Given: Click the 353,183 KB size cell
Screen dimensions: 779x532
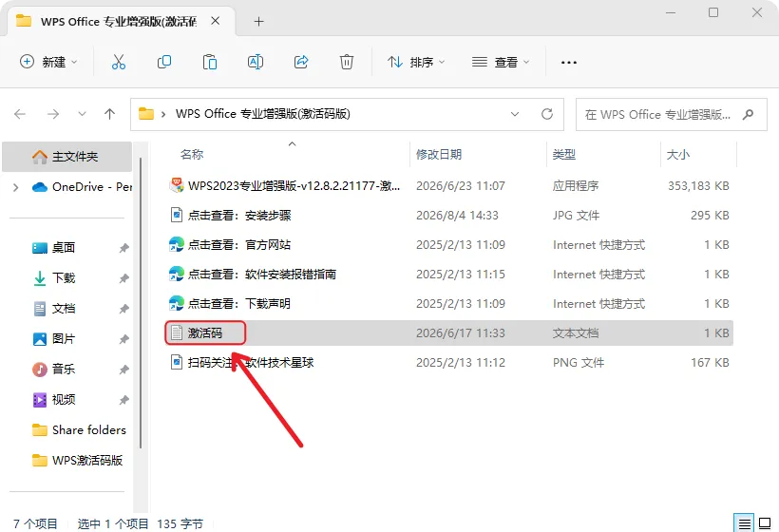Looking at the screenshot, I should [698, 186].
